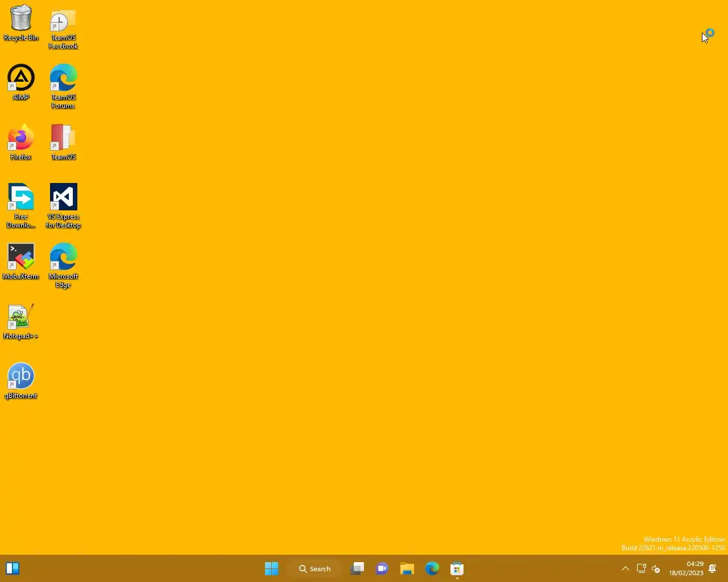Click the muted volume tray icon
Screen dimensions: 728x582
(x=656, y=568)
